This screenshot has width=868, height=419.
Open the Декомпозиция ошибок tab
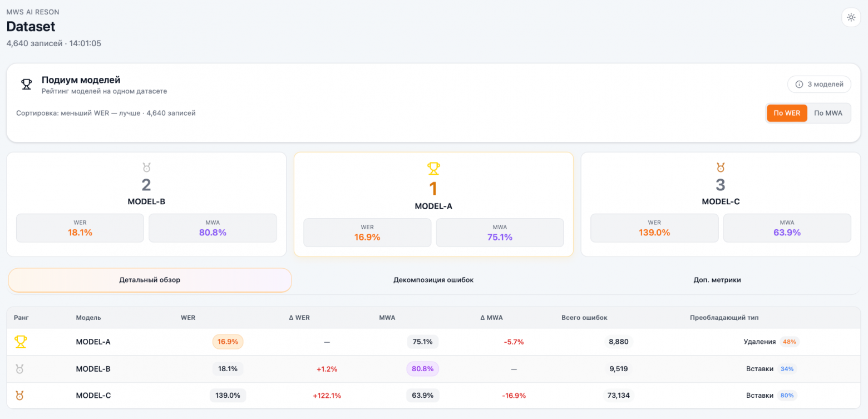click(x=433, y=280)
